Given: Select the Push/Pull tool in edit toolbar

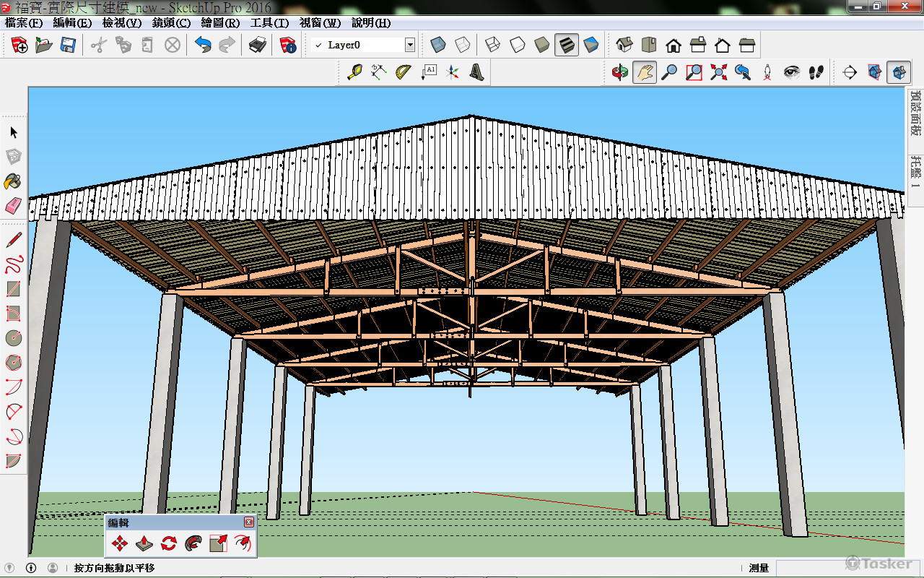Looking at the screenshot, I should click(144, 543).
